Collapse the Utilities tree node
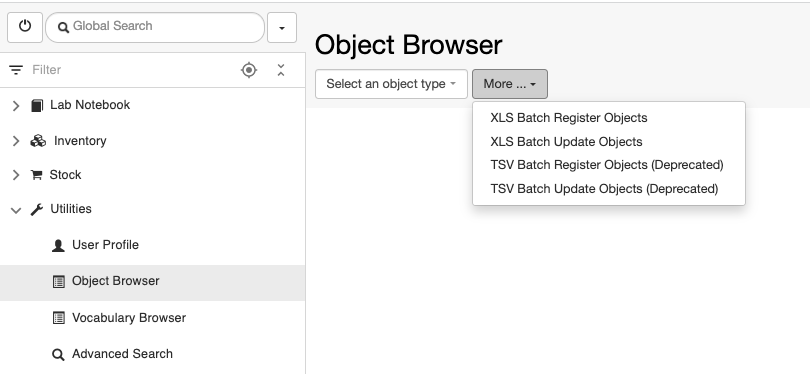Image resolution: width=810 pixels, height=374 pixels. pos(16,210)
